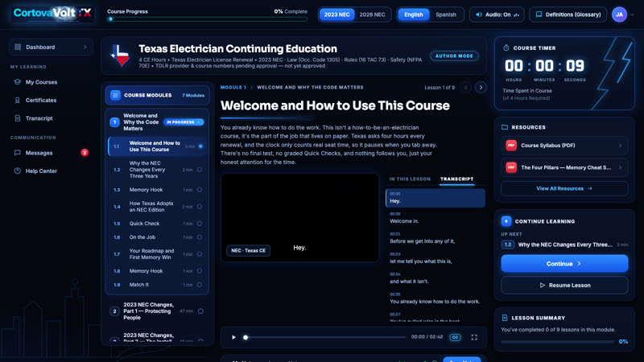
Task: Open Certificates page
Action: click(41, 100)
